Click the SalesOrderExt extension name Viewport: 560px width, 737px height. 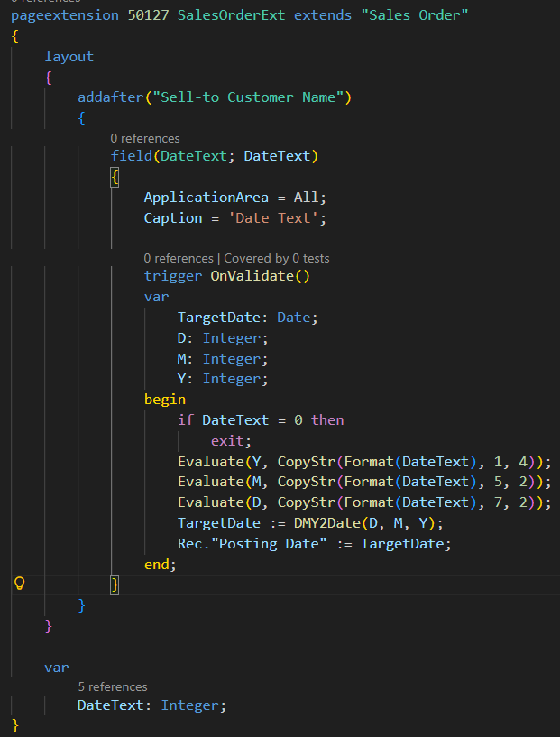pyautogui.click(x=235, y=15)
